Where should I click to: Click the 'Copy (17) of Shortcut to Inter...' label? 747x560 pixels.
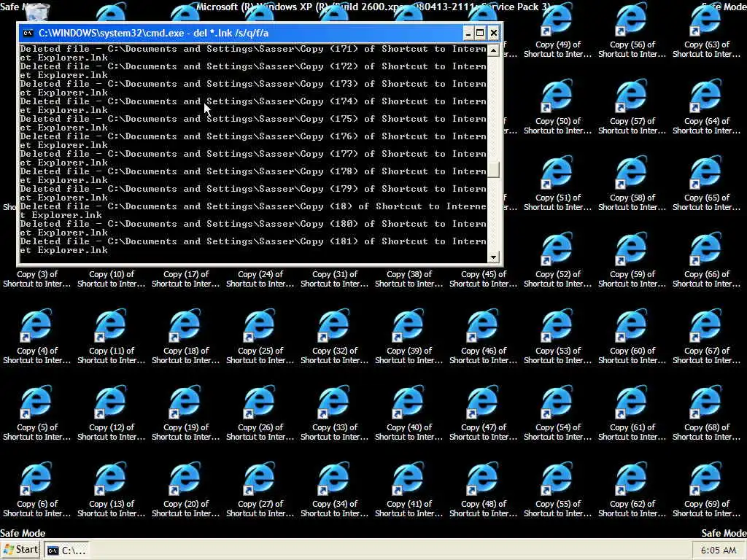185,279
